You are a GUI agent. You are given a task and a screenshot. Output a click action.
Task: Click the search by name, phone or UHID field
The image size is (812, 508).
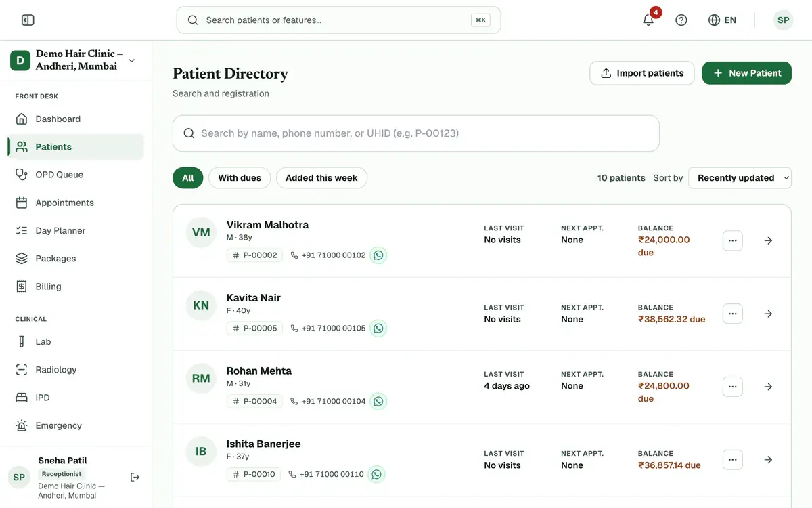[x=416, y=133]
